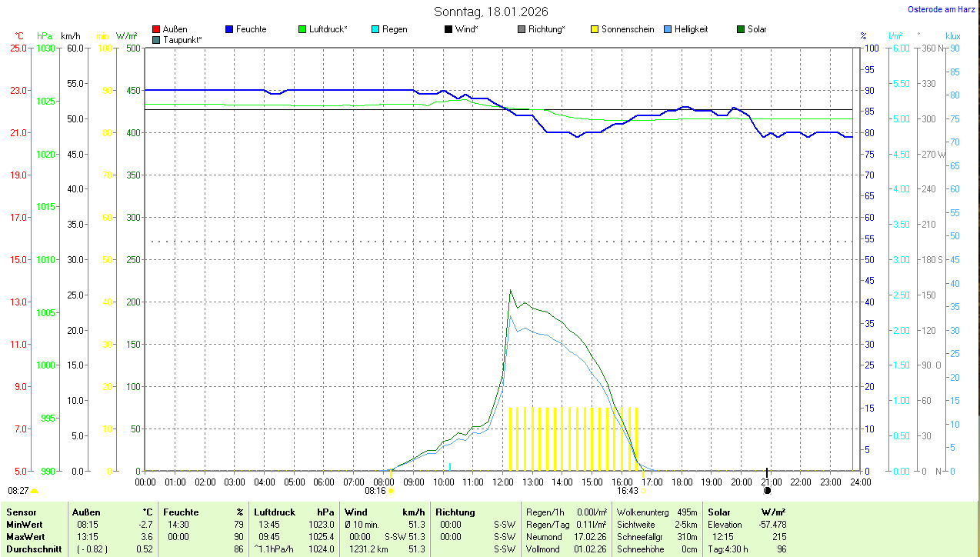Toggle the gray Richtung legend marker
The height and width of the screenshot is (557, 980).
point(522,29)
